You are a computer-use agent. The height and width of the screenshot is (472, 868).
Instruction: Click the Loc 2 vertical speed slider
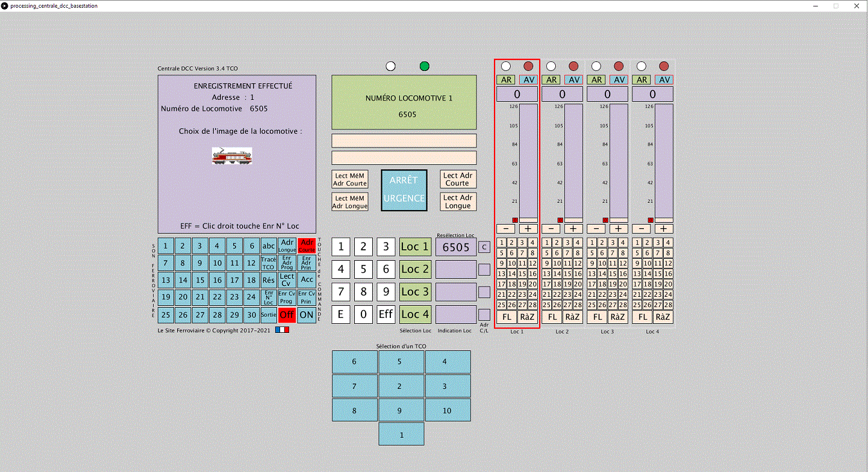click(573, 163)
